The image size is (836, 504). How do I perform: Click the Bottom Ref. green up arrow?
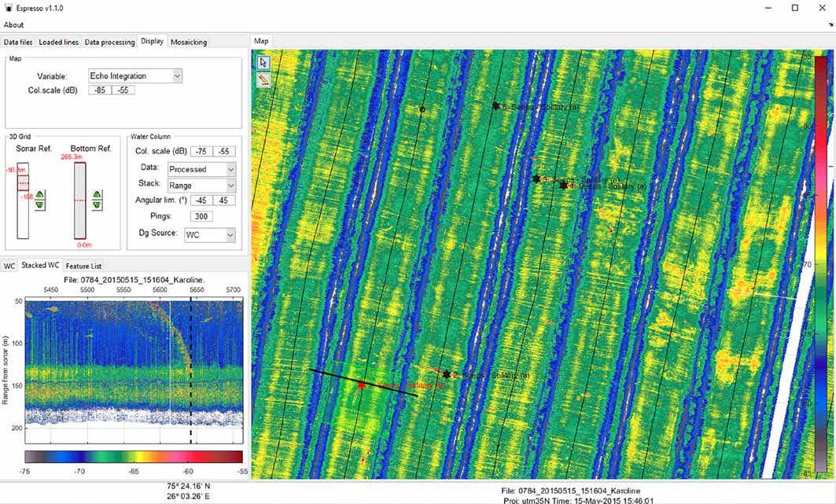pos(97,195)
